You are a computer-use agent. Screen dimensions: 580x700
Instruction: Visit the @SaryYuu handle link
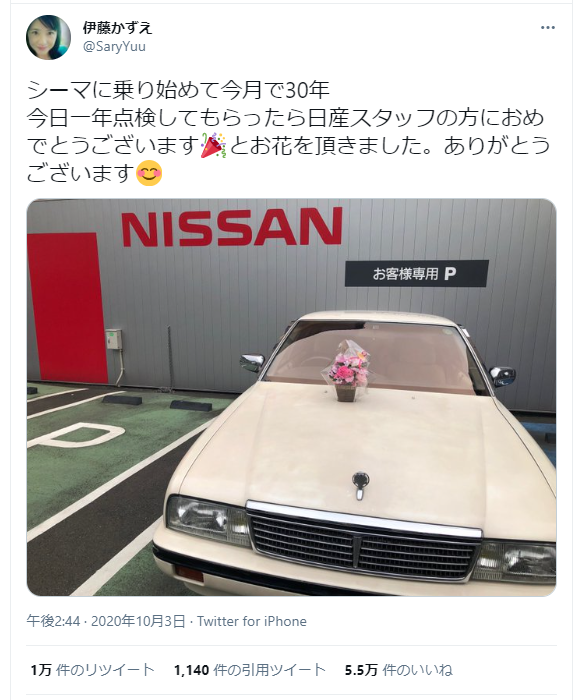point(114,46)
